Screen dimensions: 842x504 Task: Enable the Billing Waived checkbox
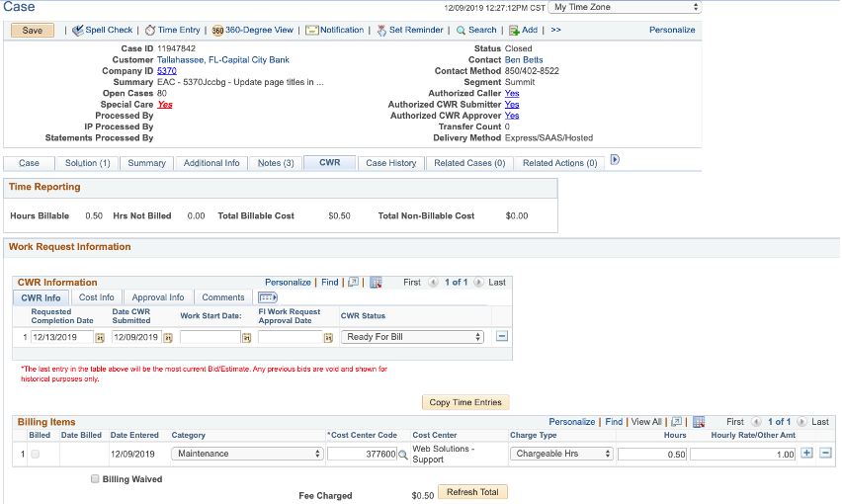(95, 479)
